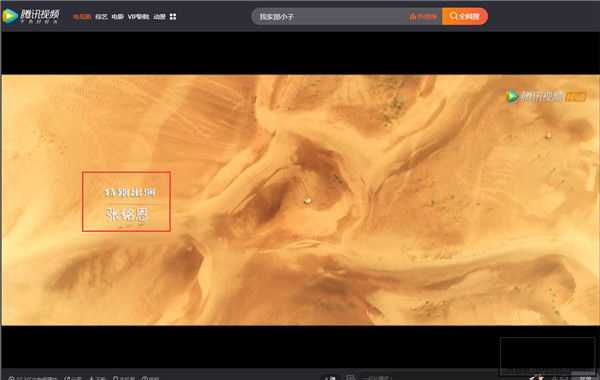Click the download icon below the video
Image resolution: width=600 pixels, height=380 pixels.
tap(91, 378)
